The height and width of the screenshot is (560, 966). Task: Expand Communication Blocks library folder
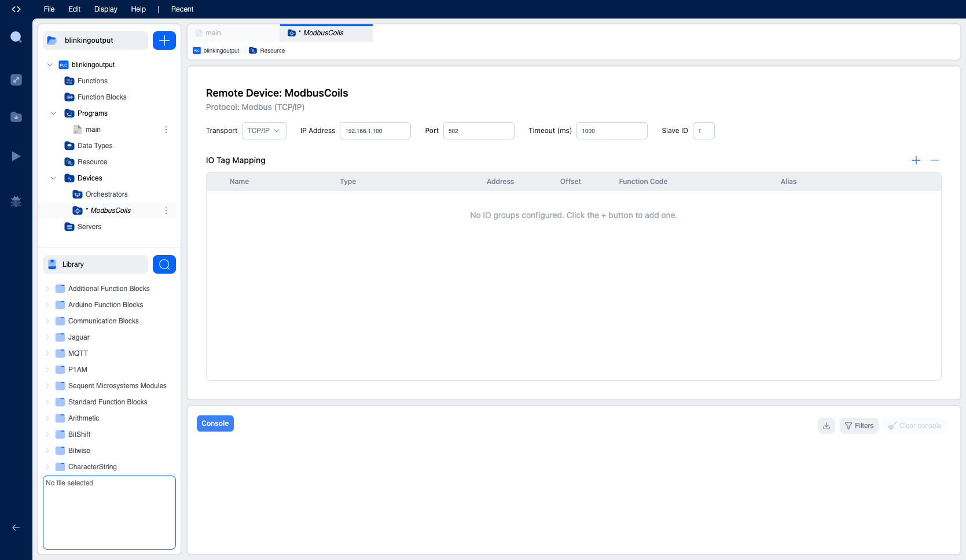click(47, 321)
